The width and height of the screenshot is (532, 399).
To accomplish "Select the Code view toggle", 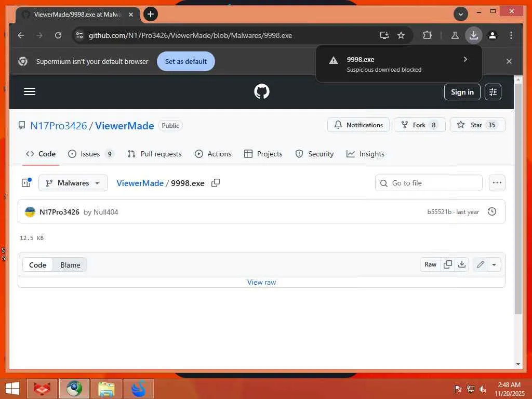I will tap(37, 265).
